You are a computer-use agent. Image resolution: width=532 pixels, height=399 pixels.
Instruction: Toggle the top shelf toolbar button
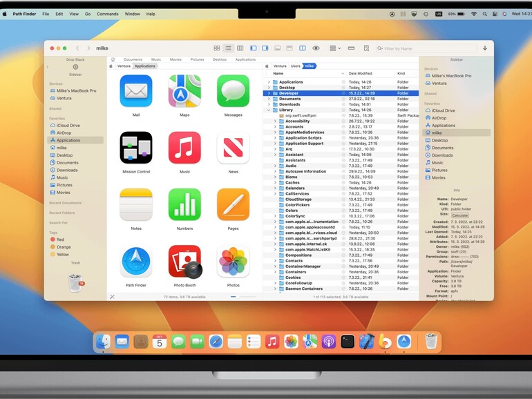[289, 48]
